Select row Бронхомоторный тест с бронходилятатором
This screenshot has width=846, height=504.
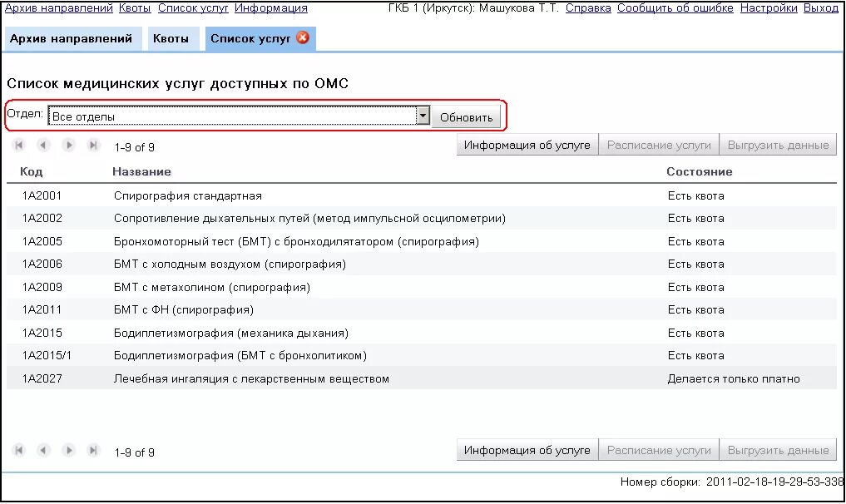[422, 241]
